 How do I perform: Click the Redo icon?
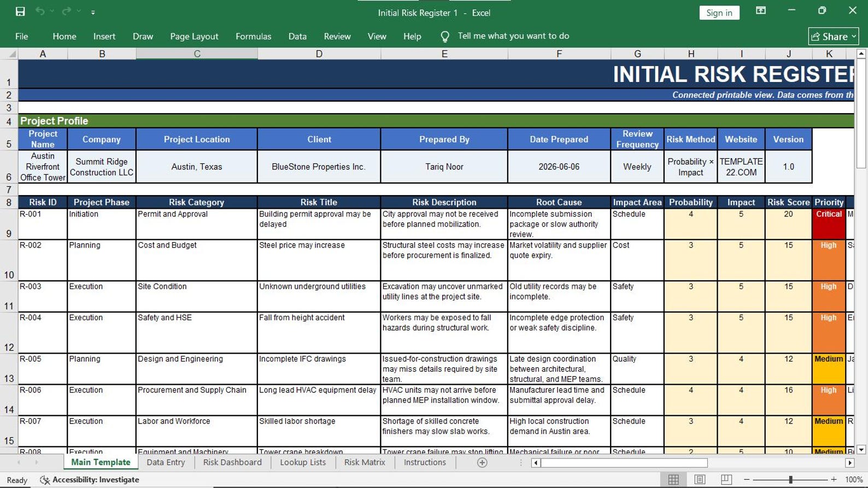pos(66,11)
